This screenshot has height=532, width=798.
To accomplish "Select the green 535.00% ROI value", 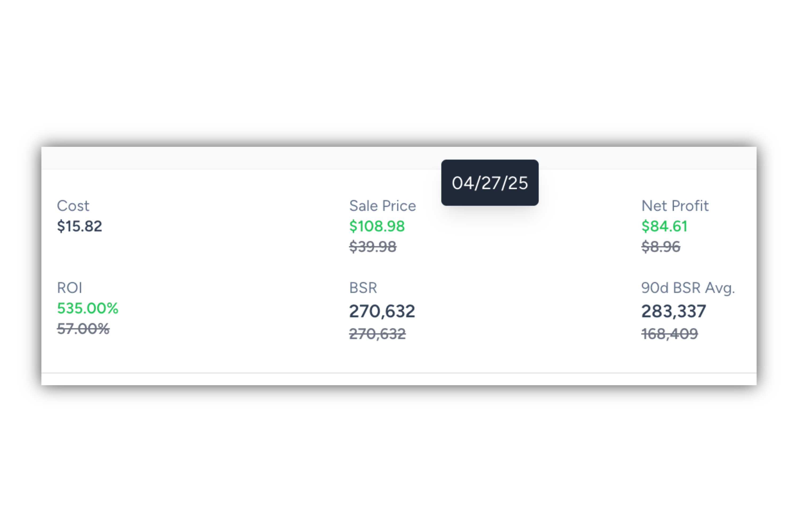I will pyautogui.click(x=88, y=308).
